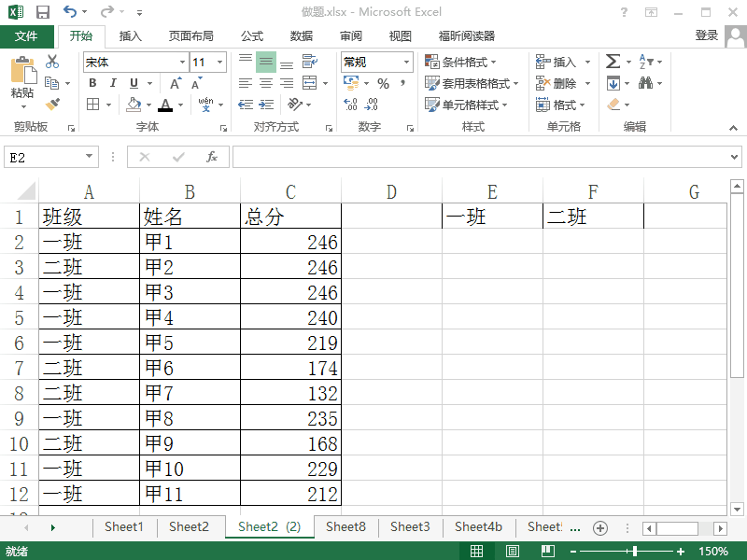The height and width of the screenshot is (560, 747).
Task: Open 条件格式 conditional formatting
Action: pyautogui.click(x=460, y=62)
